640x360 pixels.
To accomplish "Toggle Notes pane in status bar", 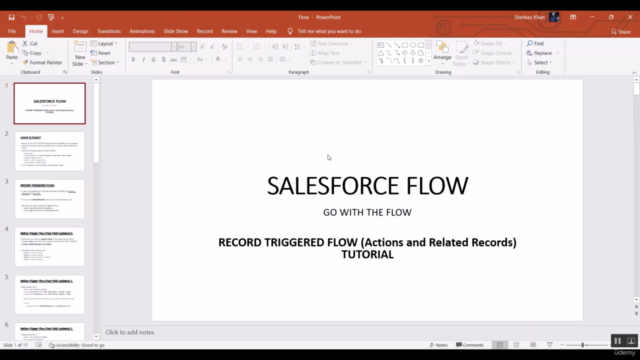I will pos(438,345).
